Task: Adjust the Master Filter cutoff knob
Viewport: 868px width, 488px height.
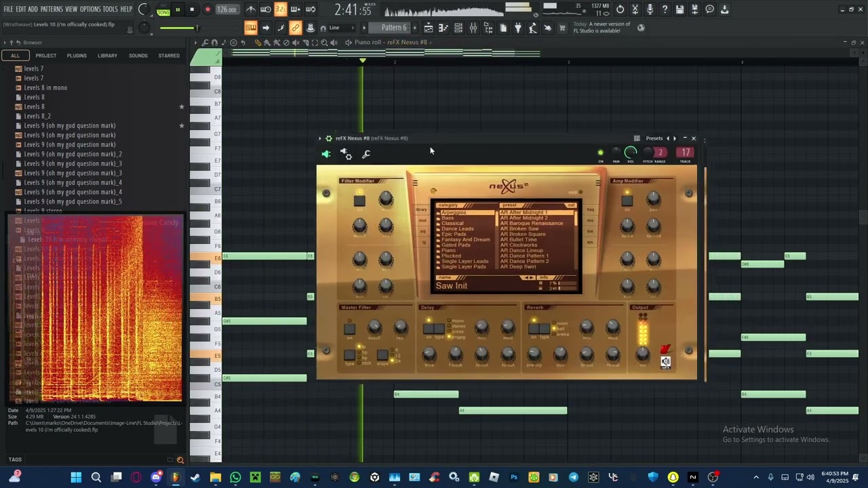Action: pyautogui.click(x=374, y=327)
